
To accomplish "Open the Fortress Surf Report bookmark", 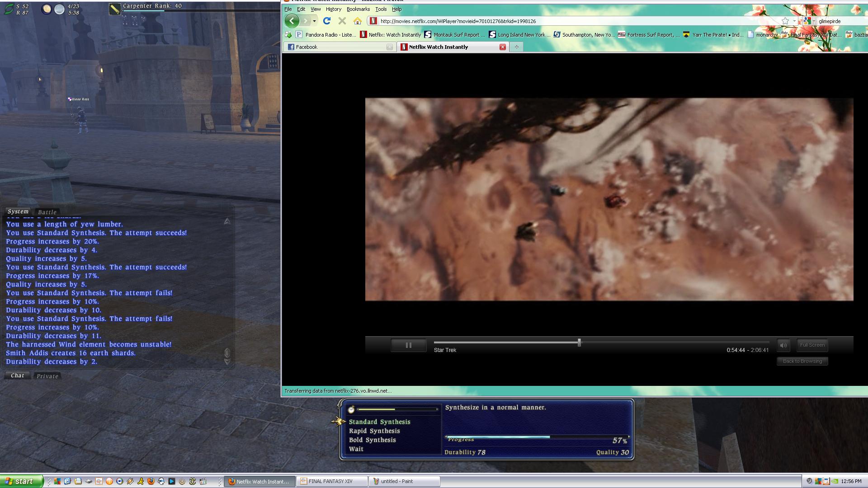I will (x=649, y=34).
